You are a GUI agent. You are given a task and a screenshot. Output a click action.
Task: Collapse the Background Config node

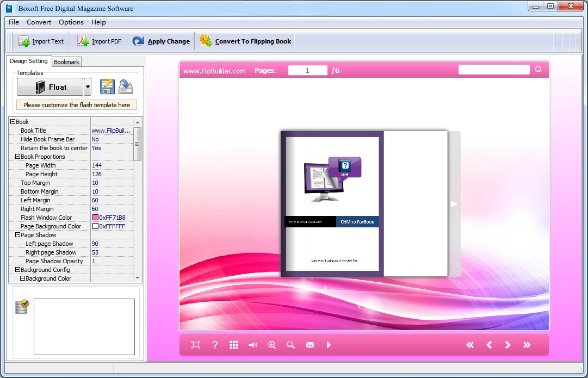pos(17,270)
